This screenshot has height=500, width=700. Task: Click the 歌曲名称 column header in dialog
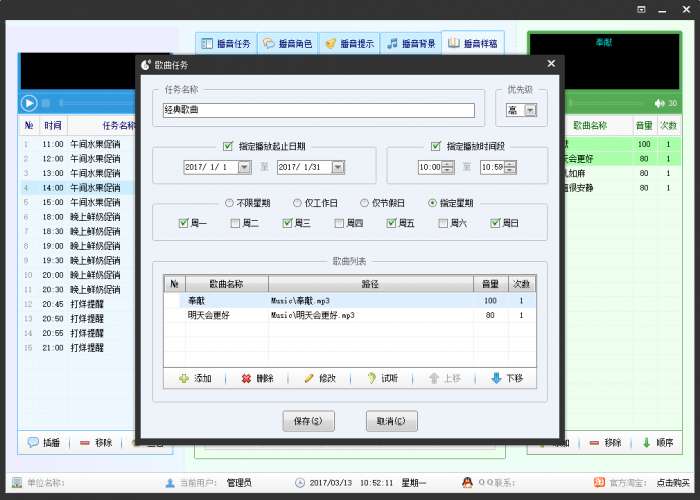(227, 284)
